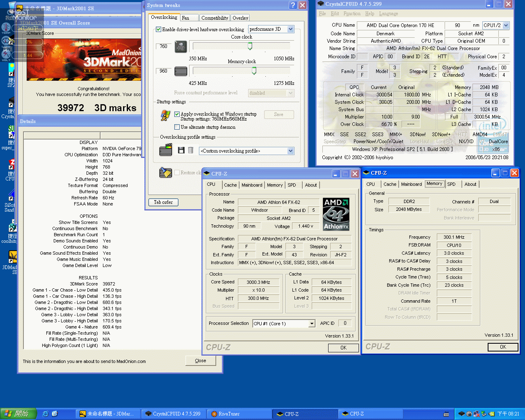Click the Tab order button
525x420 pixels.
(163, 202)
